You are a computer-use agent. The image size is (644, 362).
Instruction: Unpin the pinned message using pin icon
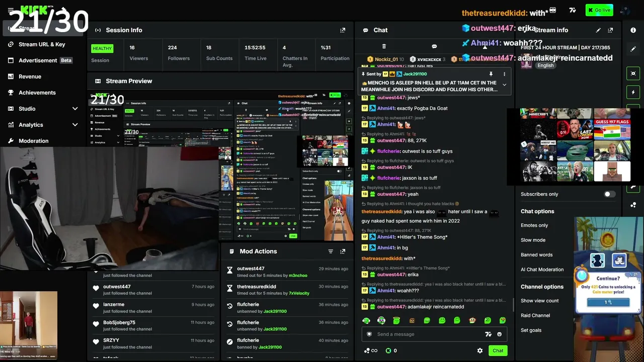coord(491,74)
